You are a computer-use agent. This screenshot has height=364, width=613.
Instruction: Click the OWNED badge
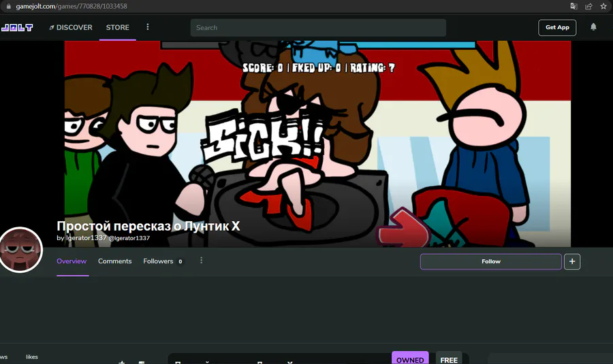(x=410, y=359)
